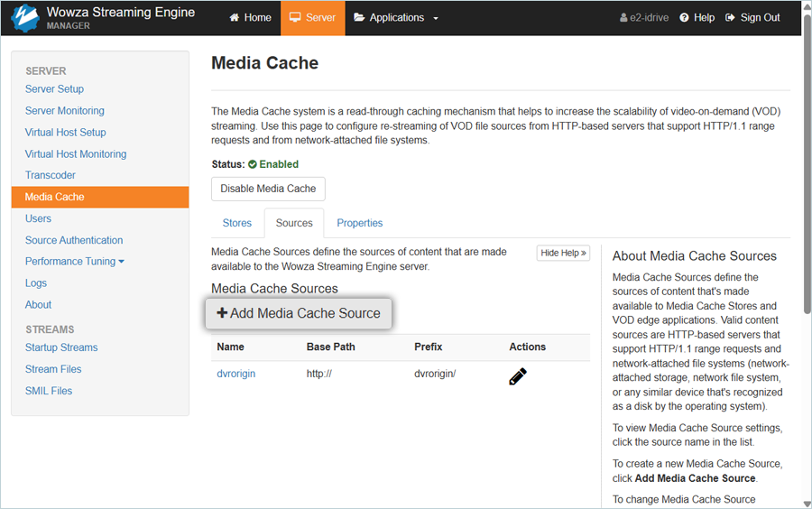The image size is (812, 509).
Task: Switch to the Properties tab
Action: pos(360,223)
